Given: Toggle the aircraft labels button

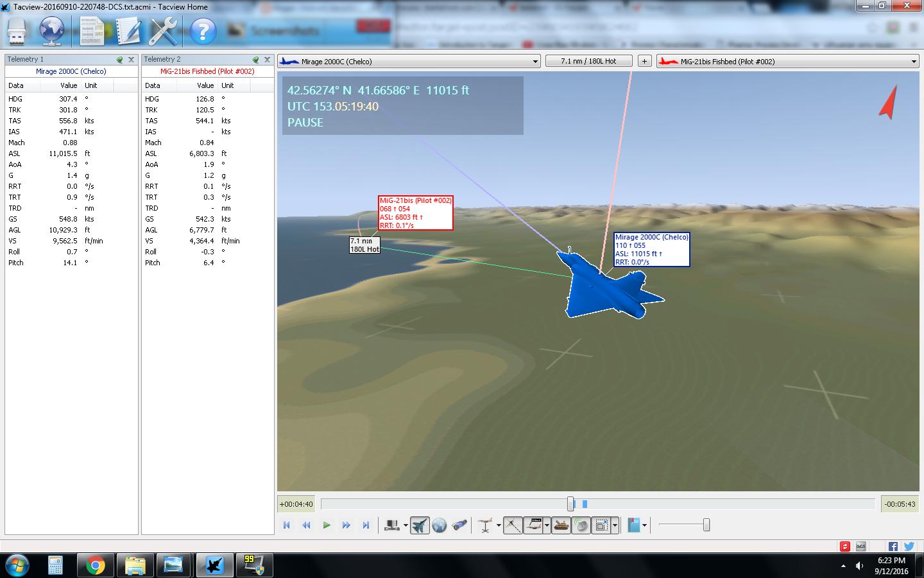Looking at the screenshot, I should (x=534, y=525).
